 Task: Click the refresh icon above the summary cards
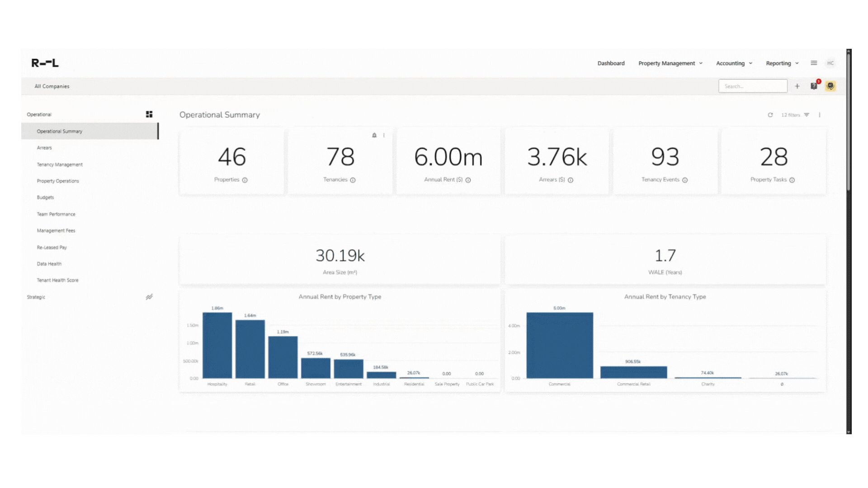click(x=770, y=115)
